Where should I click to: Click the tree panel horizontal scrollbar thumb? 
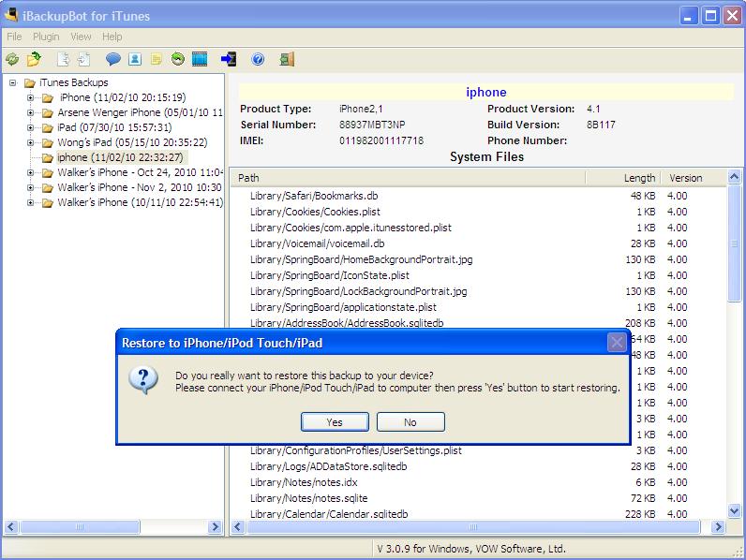80,526
